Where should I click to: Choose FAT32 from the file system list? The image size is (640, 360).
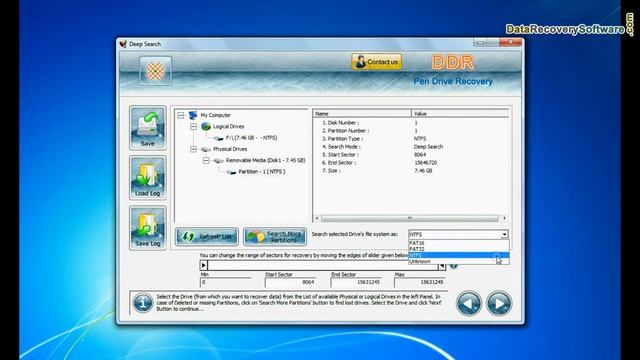point(459,249)
